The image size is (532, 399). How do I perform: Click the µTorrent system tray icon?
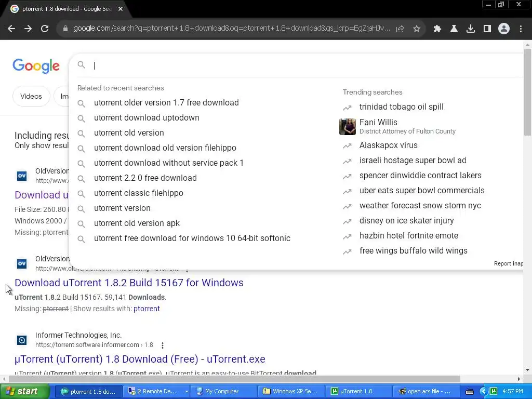[x=494, y=392]
